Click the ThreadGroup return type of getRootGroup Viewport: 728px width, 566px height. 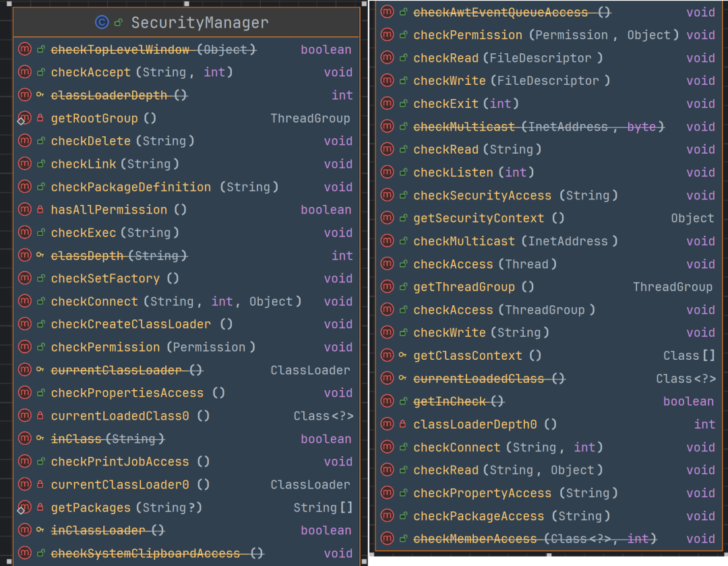click(310, 119)
